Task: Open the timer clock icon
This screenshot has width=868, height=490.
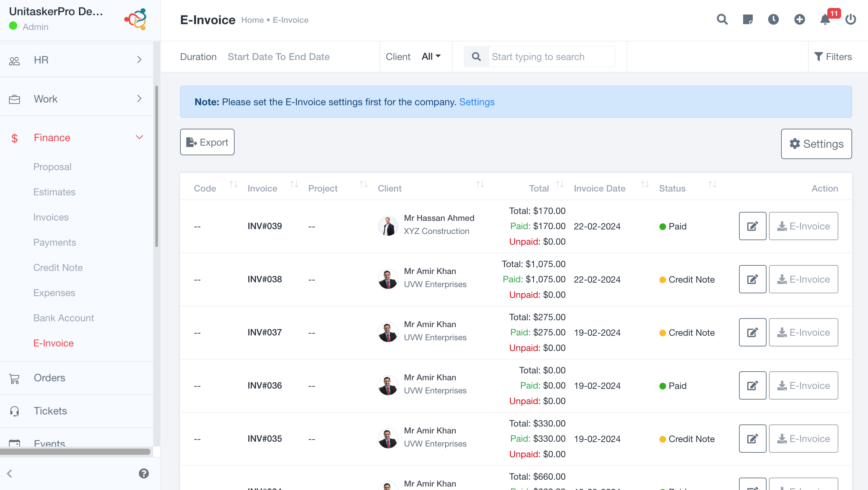Action: coord(773,19)
